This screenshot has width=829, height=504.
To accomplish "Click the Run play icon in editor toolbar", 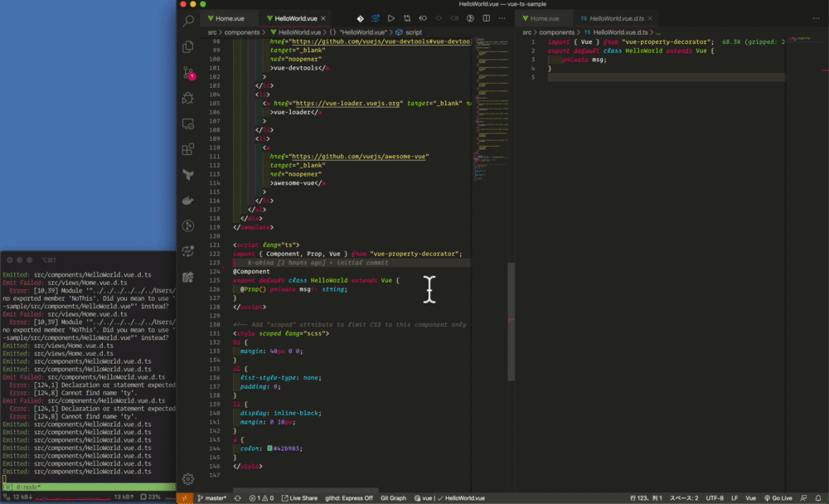I will [x=391, y=18].
